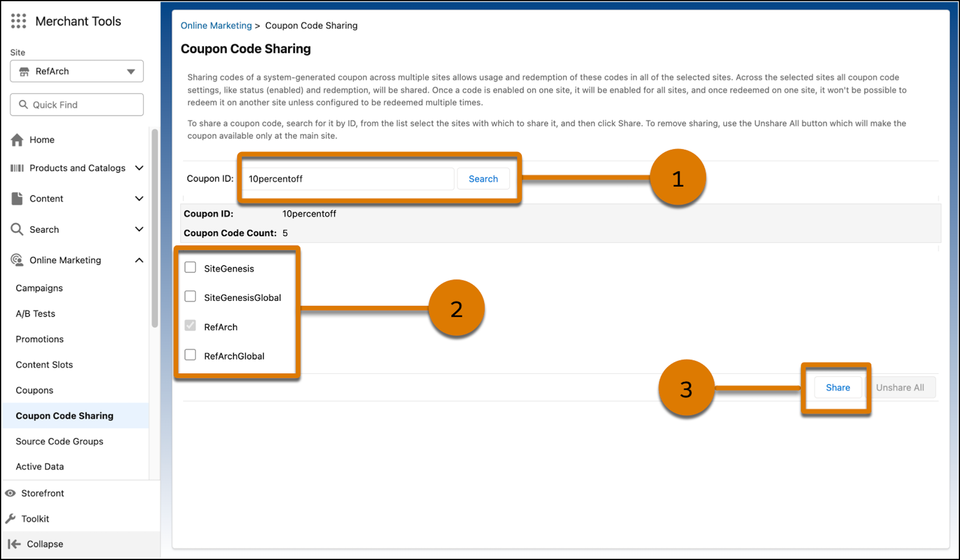Viewport: 960px width, 560px height.
Task: Click the Storefront eye icon
Action: pyautogui.click(x=10, y=493)
